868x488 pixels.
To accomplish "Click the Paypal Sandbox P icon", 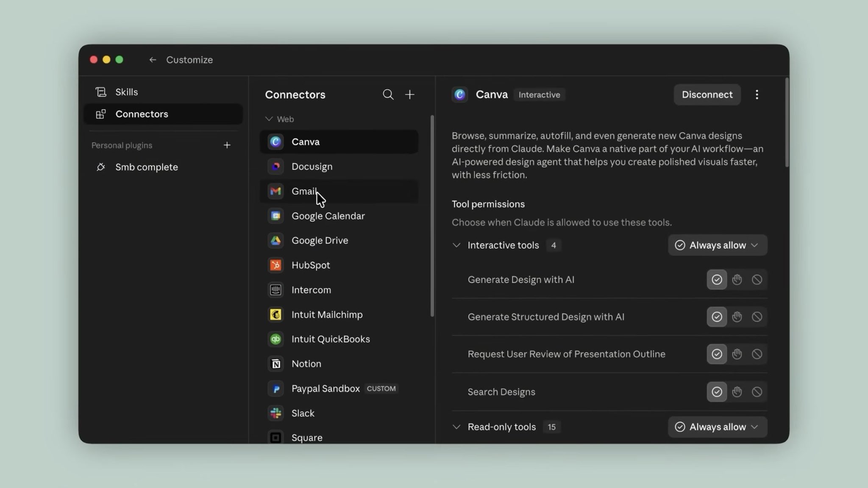I will (275, 388).
